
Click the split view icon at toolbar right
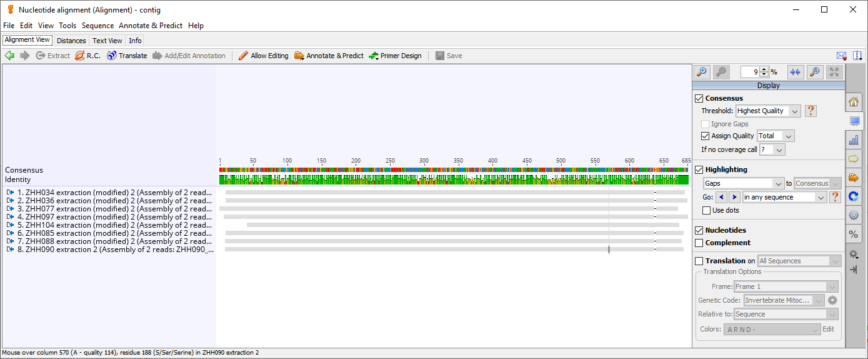tap(857, 56)
